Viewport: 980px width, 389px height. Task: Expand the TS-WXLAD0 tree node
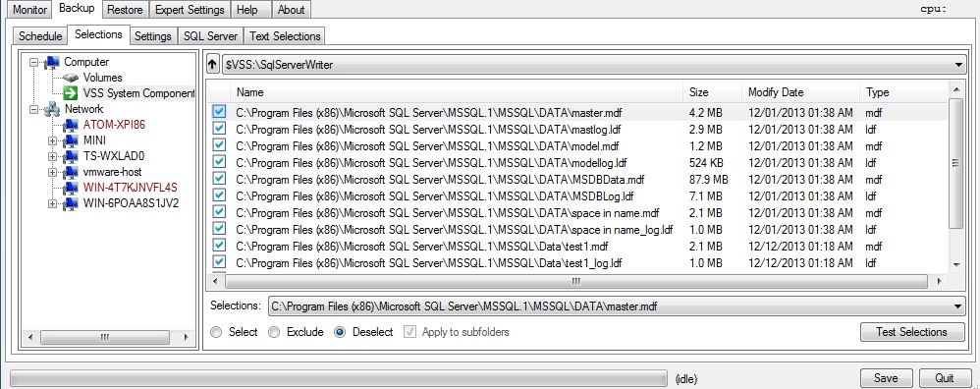point(52,156)
